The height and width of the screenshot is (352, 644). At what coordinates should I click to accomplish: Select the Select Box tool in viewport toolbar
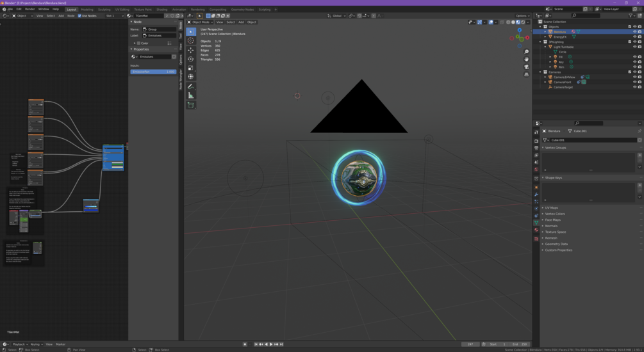point(190,31)
